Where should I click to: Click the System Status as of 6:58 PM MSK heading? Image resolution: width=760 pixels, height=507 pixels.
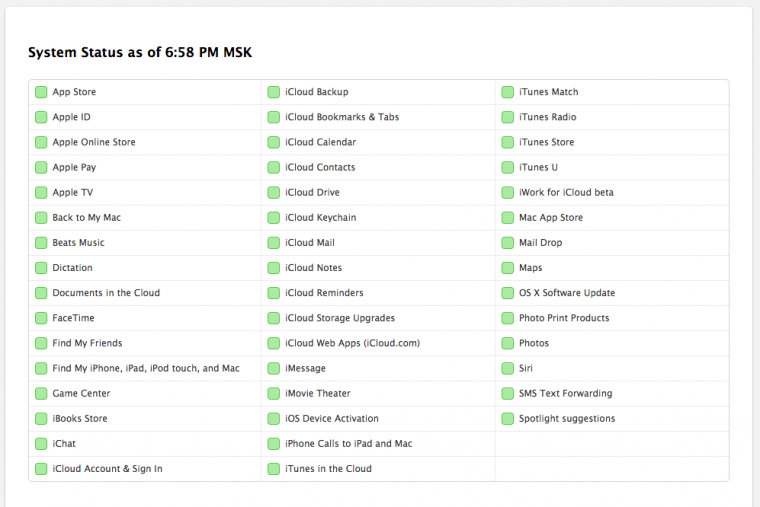[x=140, y=52]
